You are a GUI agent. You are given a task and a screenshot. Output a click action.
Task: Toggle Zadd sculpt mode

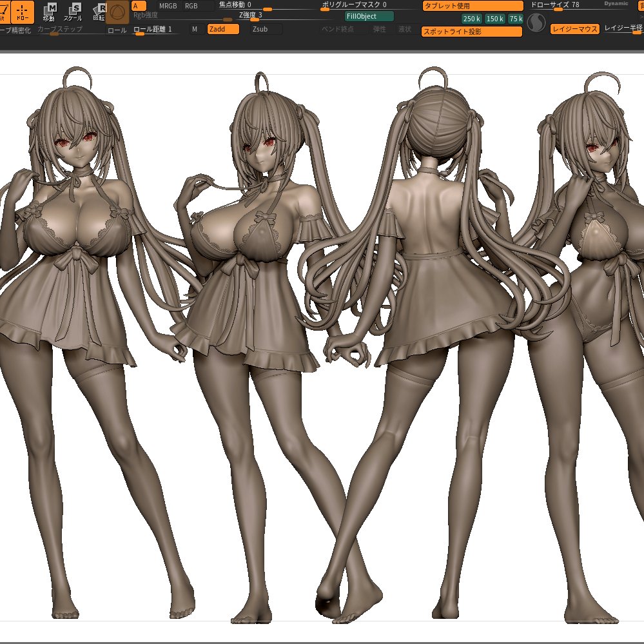[x=223, y=29]
